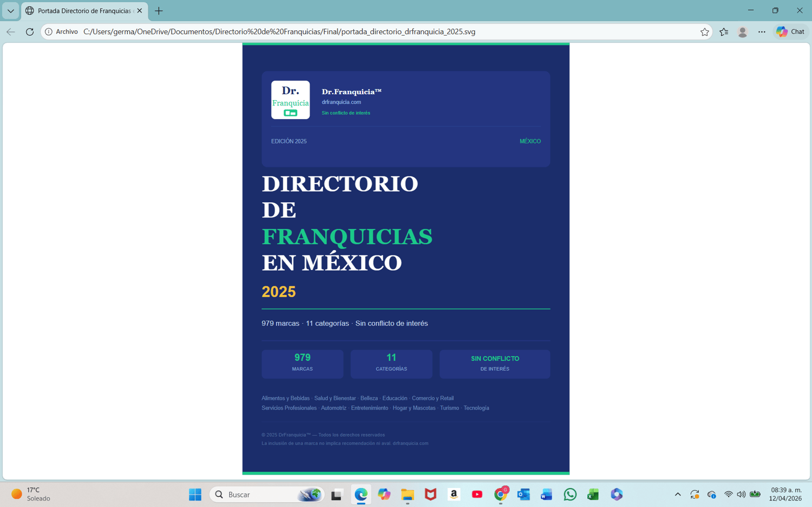
Task: Open the Windows Start menu
Action: pyautogui.click(x=195, y=495)
